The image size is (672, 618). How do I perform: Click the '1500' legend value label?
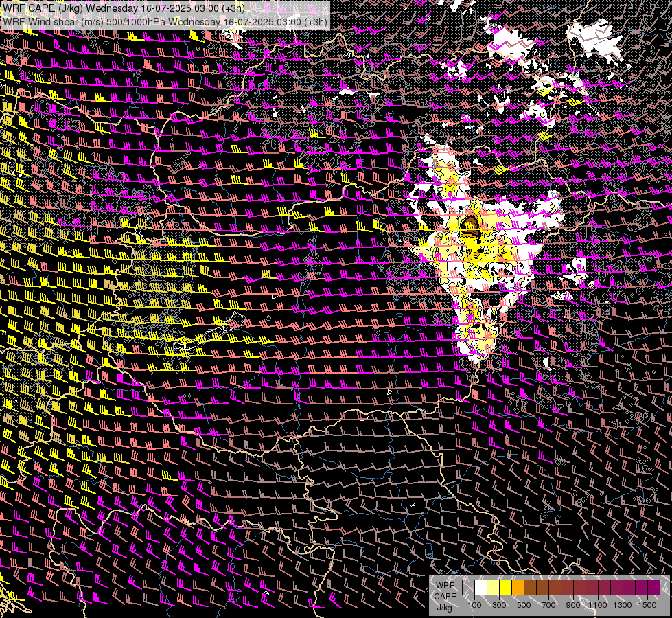coord(647,605)
